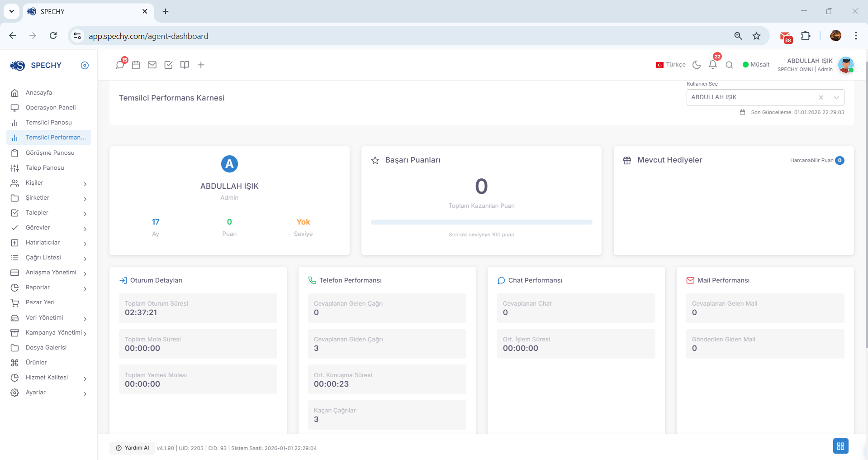Open a new browser tab
This screenshot has height=460, width=868.
coord(166,11)
